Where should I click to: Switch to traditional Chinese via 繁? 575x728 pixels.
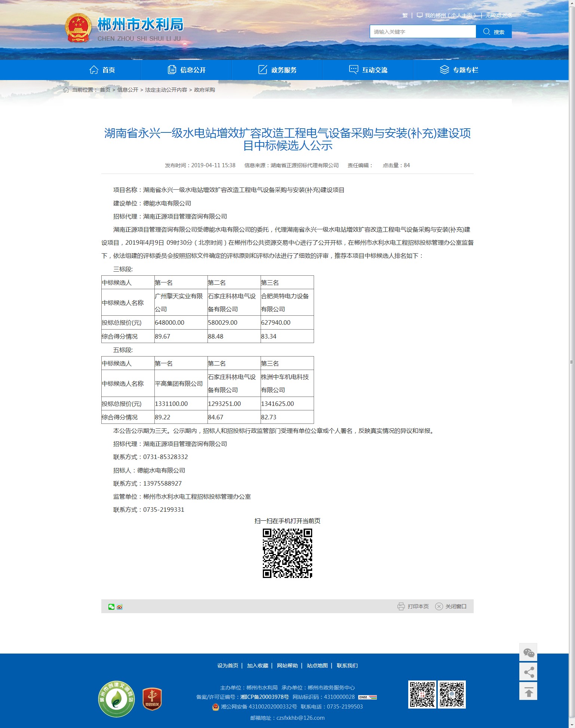405,15
